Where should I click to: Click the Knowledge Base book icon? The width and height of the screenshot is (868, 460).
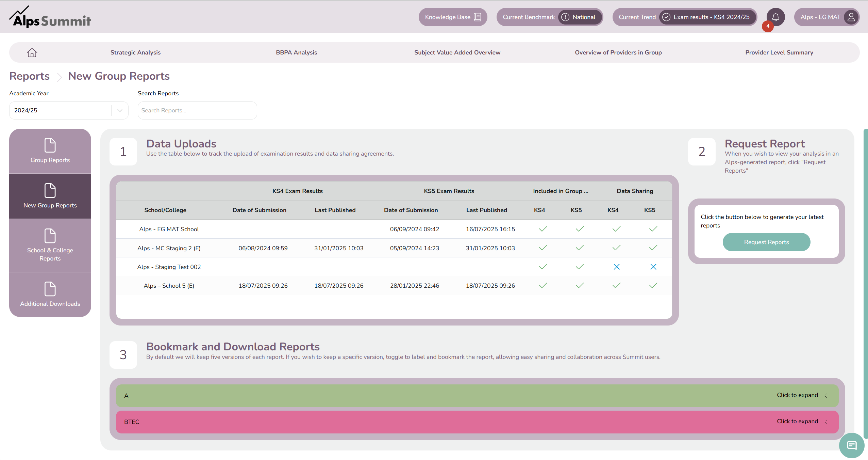click(478, 17)
